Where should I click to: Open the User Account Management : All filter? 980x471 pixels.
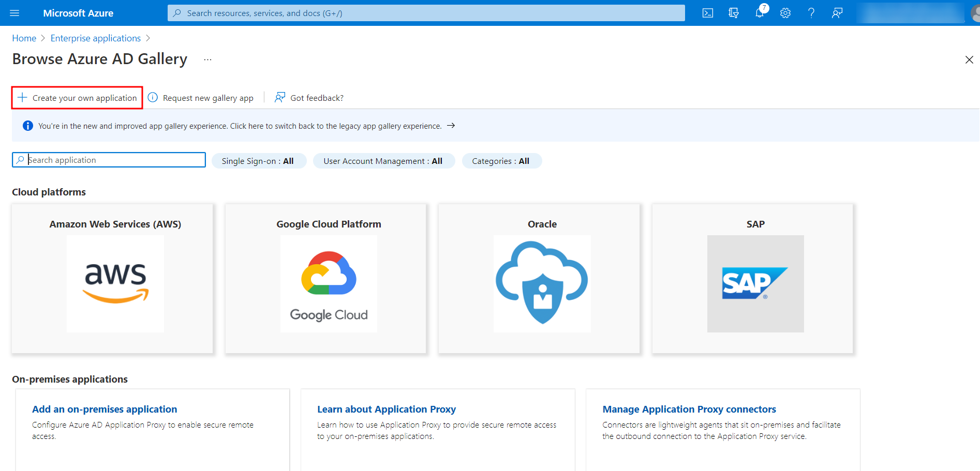(x=384, y=161)
